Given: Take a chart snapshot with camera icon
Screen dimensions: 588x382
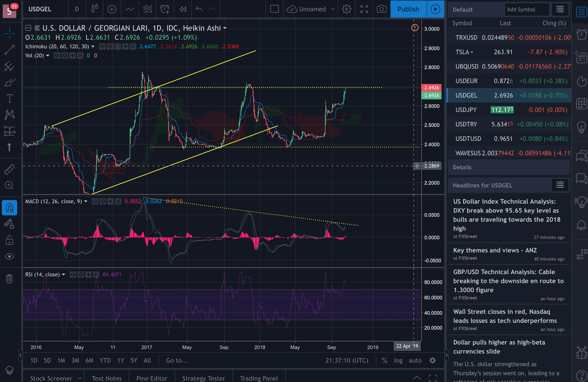Looking at the screenshot, I should [381, 9].
